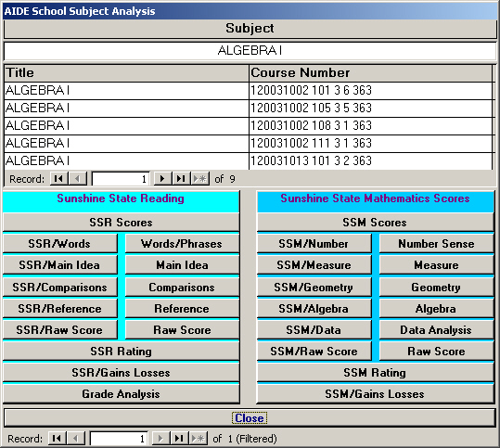Open SSR/Gains Losses report
Viewport: 500px width, 448px height.
click(x=121, y=373)
